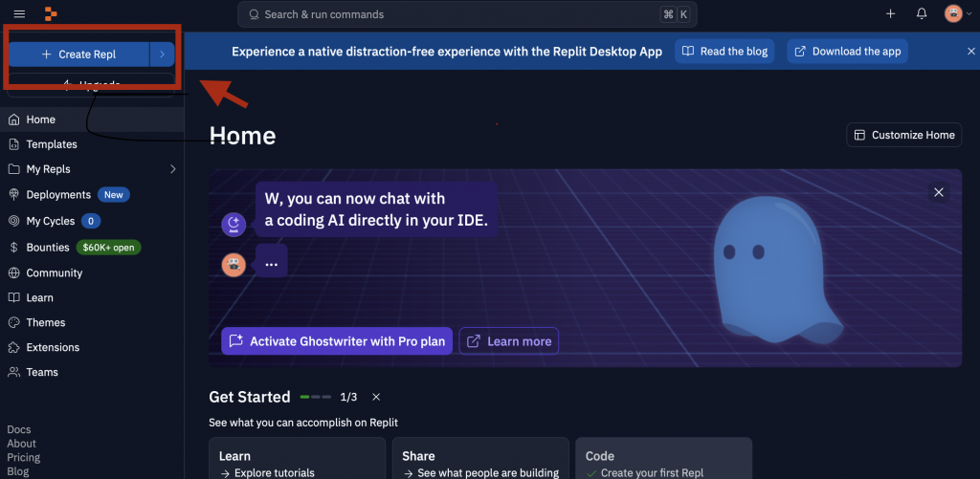Viewport: 980px width, 479px height.
Task: Click the Themes palette icon
Action: [13, 322]
